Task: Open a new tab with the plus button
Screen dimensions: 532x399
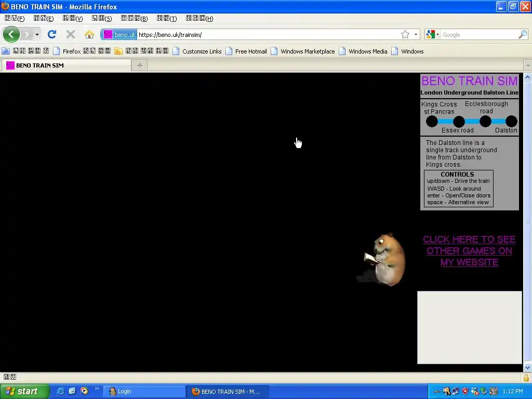Action: (139, 65)
